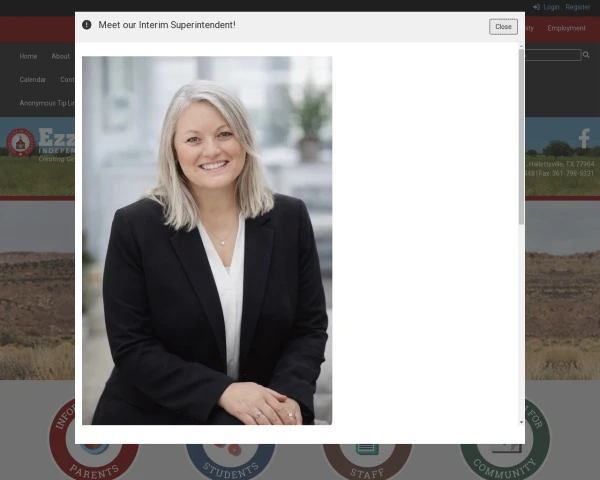Open the Register link
Viewport: 600px width, 480px height.
click(x=578, y=7)
